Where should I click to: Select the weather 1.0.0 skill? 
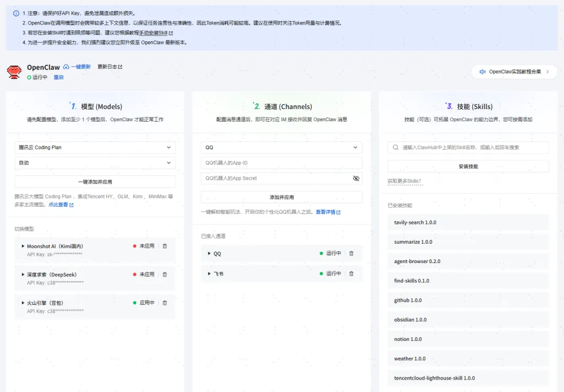coord(468,359)
